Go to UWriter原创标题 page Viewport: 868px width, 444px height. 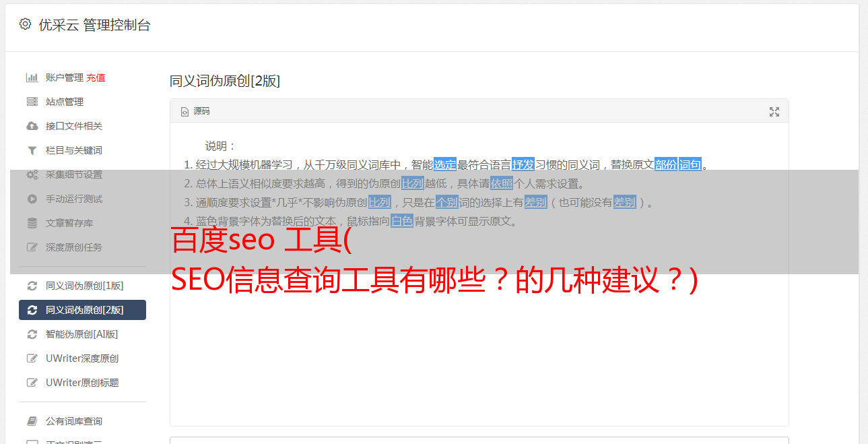coord(82,383)
